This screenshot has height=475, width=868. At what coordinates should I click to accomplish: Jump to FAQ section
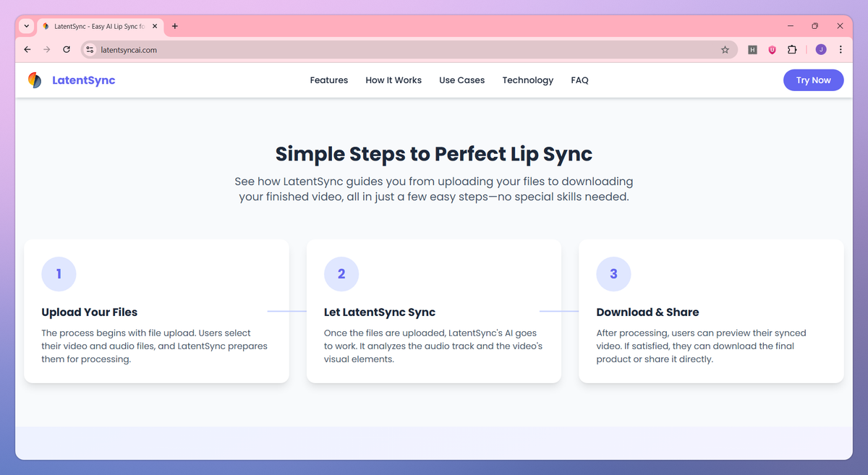coord(579,80)
